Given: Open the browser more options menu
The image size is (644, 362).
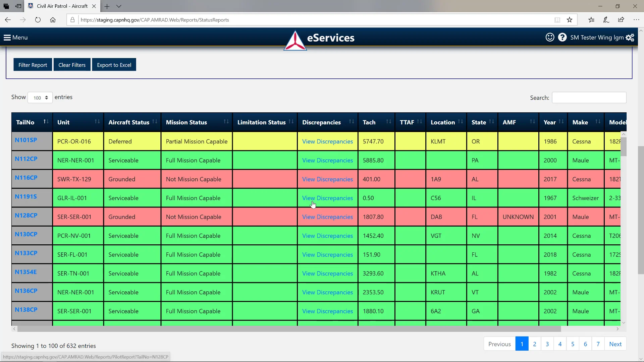Looking at the screenshot, I should pos(636,20).
